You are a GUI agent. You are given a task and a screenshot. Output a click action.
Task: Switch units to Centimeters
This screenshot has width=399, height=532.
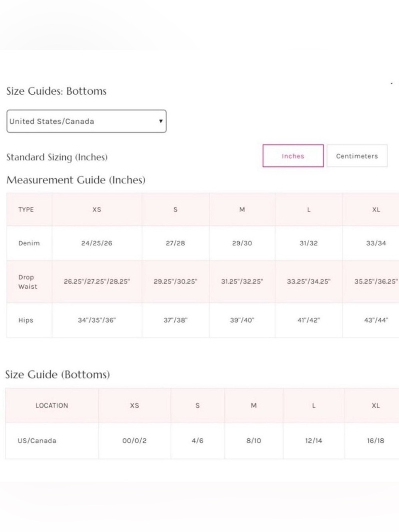point(357,156)
